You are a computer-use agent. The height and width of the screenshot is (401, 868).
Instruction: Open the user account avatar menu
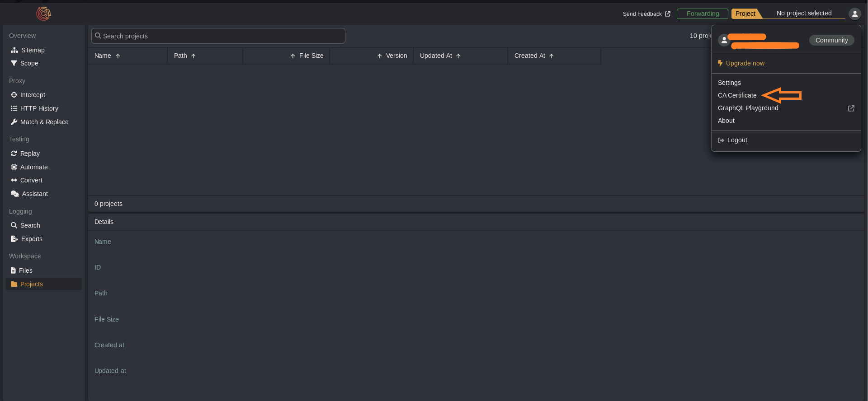click(x=854, y=14)
